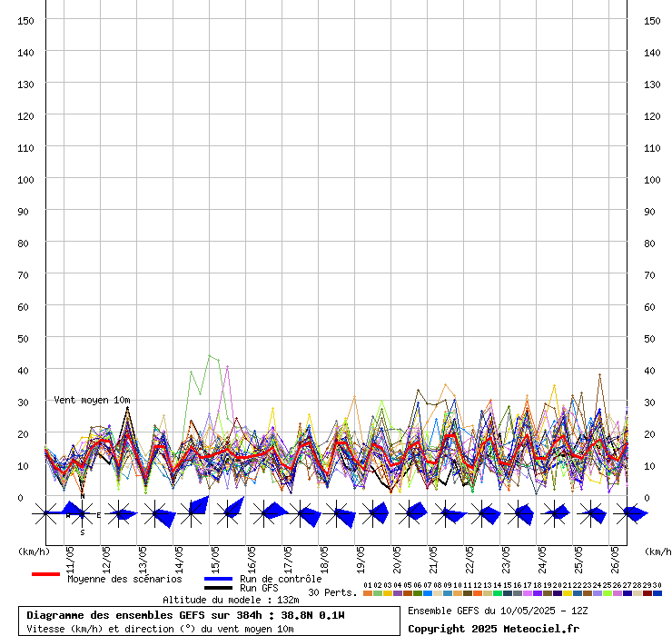Click the wind rose between the 14/05 and 15/05 labels
Screen dimensions: 672x636
coord(192,512)
